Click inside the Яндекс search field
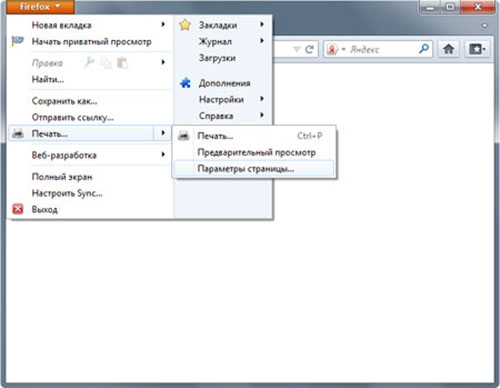 tap(382, 50)
